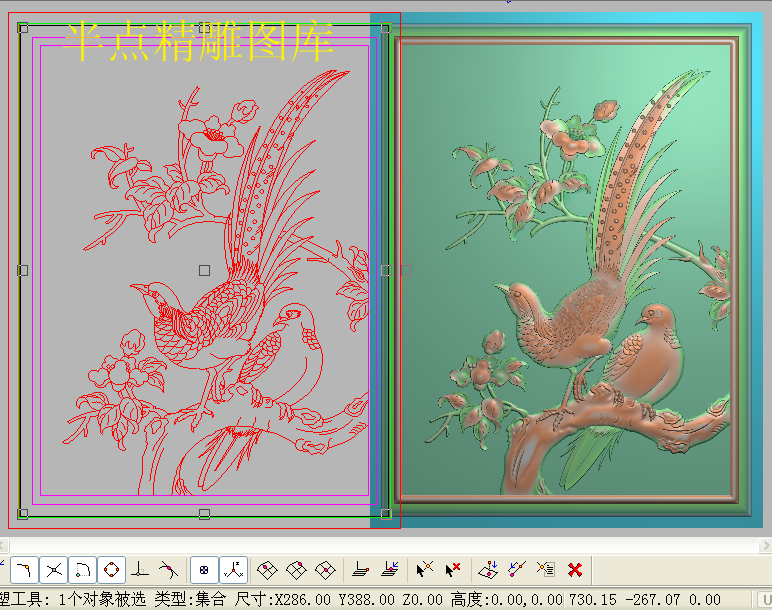Click the large red X cancel icon
772x610 pixels.
coord(575,571)
